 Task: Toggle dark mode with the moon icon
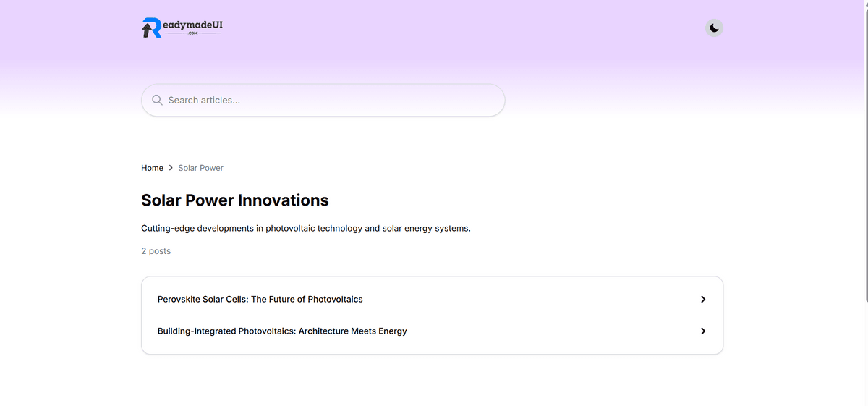[714, 28]
